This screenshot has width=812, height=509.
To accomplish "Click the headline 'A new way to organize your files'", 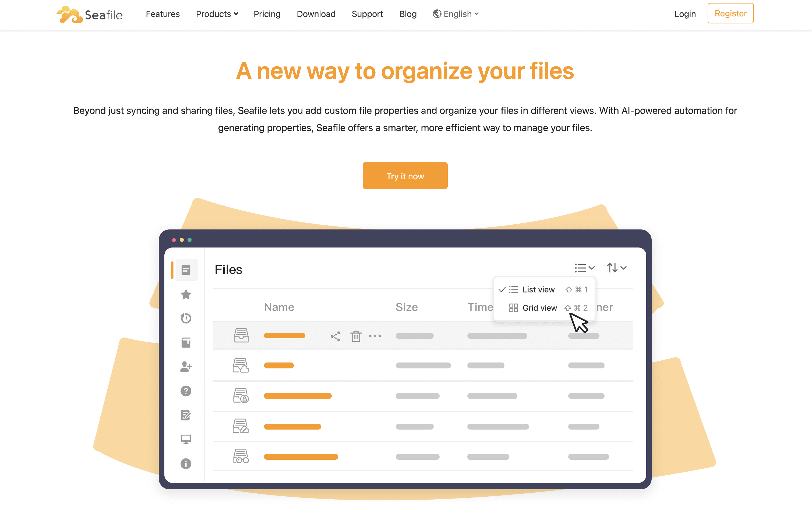I will tap(405, 71).
